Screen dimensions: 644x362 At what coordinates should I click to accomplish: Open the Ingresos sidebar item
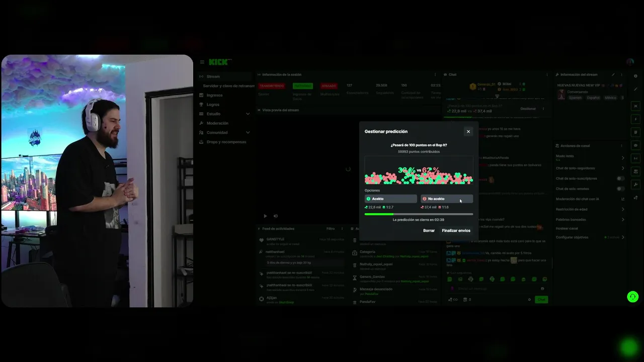pyautogui.click(x=224, y=95)
